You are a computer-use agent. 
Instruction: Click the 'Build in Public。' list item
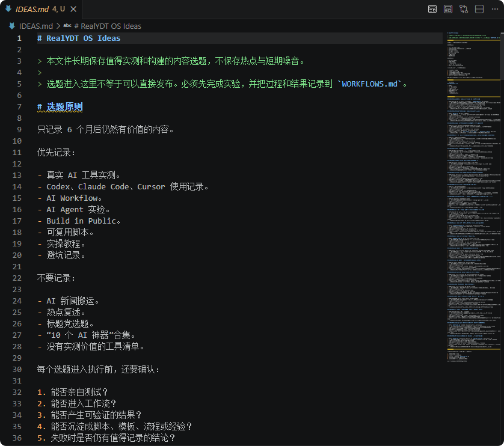(x=83, y=221)
